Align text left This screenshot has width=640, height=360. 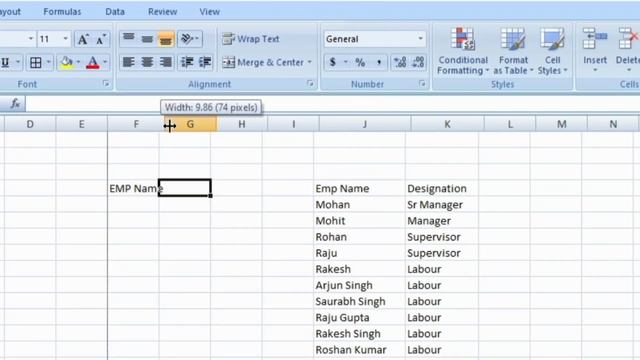(x=129, y=62)
